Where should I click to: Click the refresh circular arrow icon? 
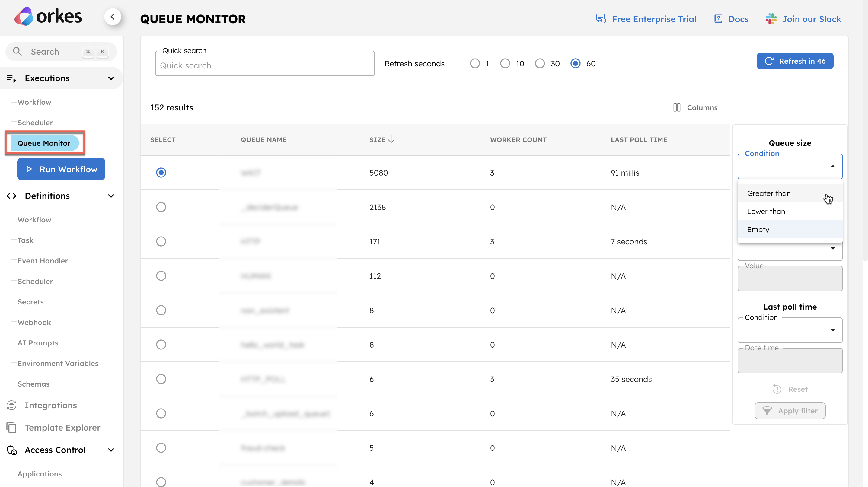point(769,61)
